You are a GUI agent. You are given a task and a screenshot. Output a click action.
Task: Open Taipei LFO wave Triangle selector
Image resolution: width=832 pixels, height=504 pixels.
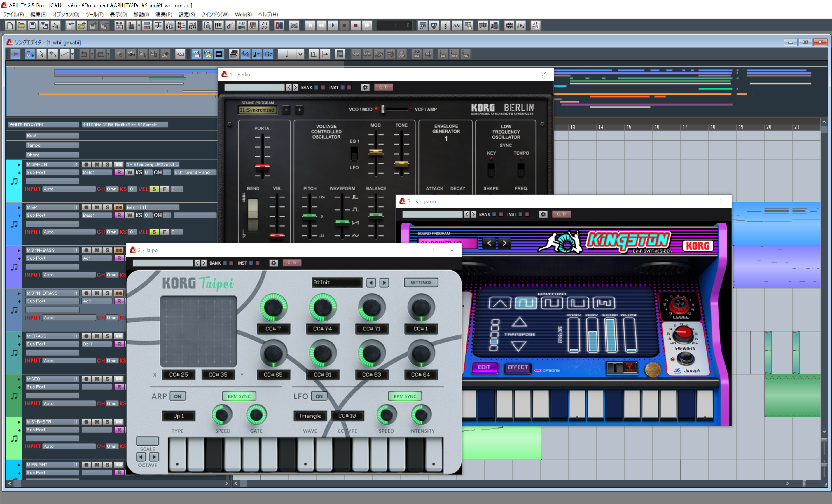pos(310,416)
